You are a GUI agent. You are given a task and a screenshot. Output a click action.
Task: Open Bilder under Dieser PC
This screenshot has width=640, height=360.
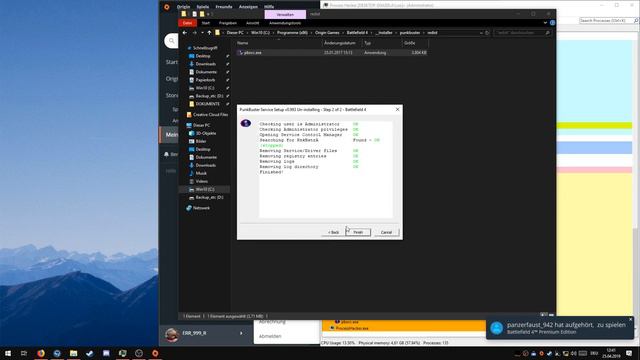click(x=201, y=141)
